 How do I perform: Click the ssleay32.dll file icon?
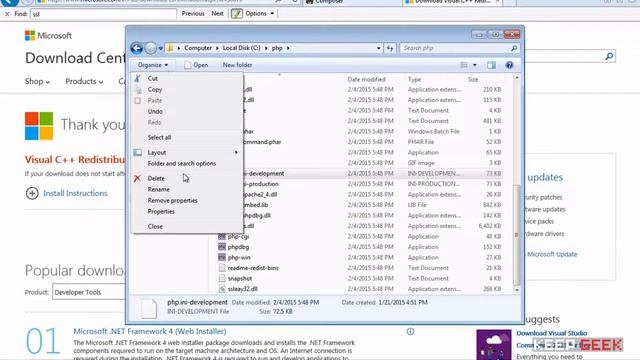pyautogui.click(x=222, y=289)
